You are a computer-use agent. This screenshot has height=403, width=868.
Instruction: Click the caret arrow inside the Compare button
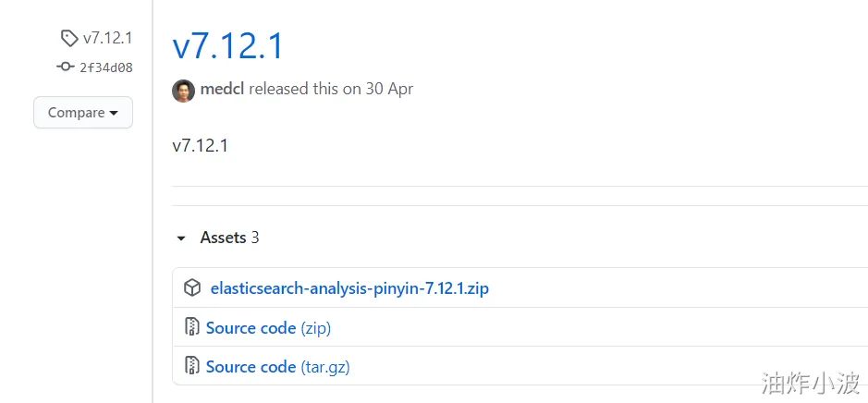coord(114,114)
